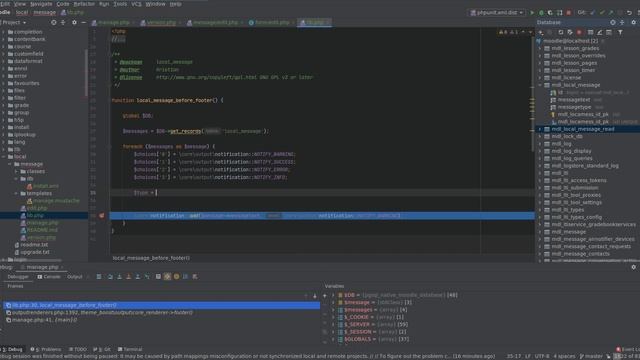The height and width of the screenshot is (360, 640).
Task: Open the Git tool window
Action: [102, 349]
